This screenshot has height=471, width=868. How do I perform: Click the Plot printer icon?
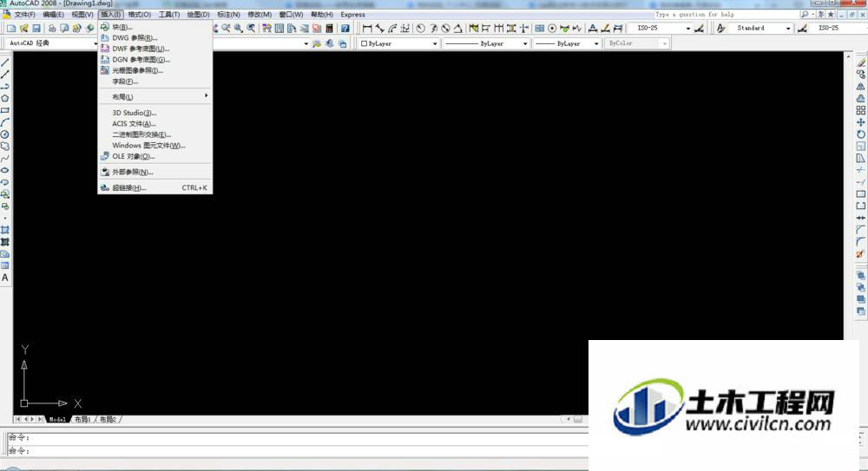point(51,28)
